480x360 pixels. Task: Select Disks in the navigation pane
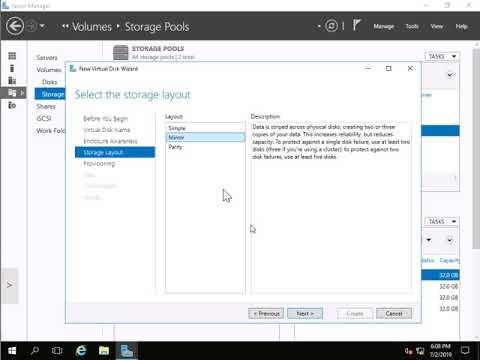[x=49, y=82]
